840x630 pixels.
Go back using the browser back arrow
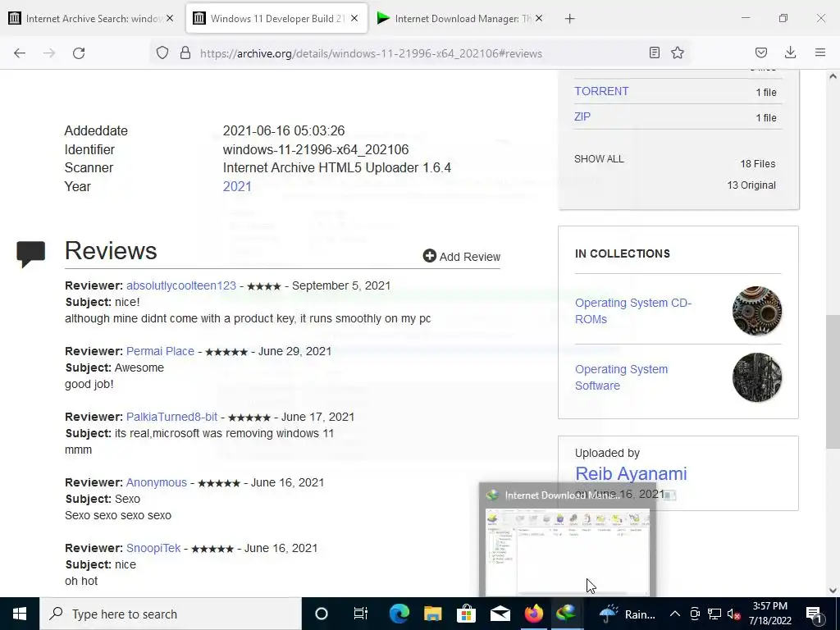(20, 53)
